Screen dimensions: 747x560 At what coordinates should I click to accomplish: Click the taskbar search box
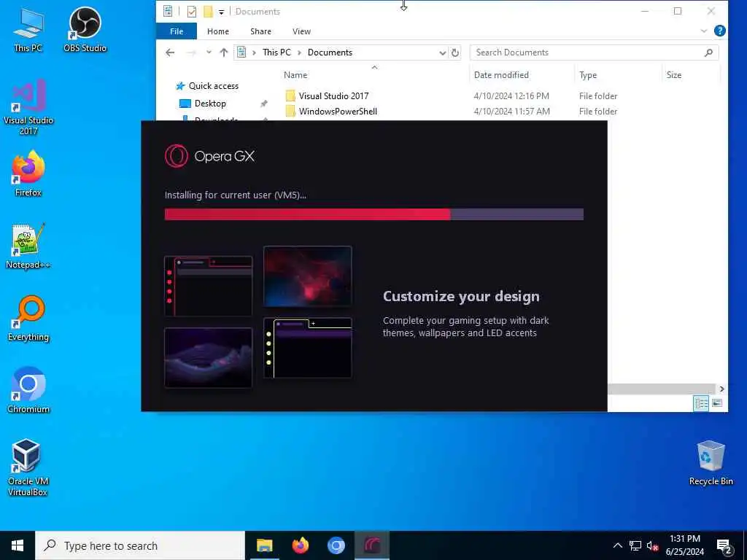140,545
